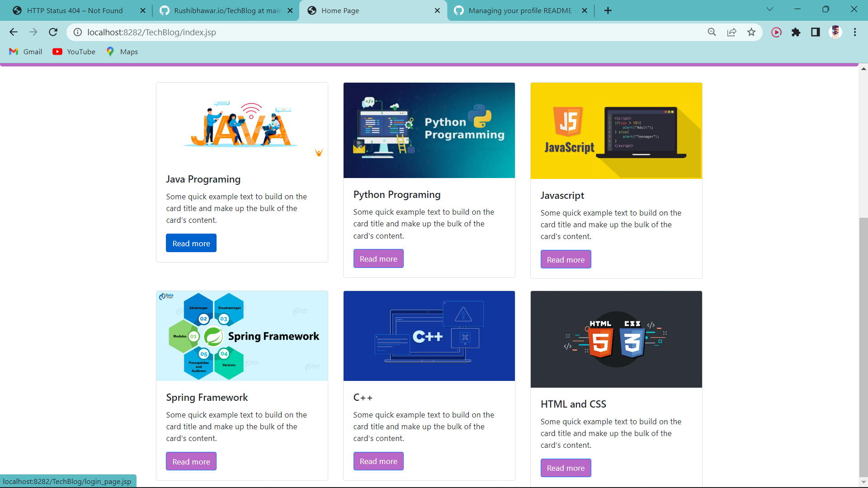
Task: Open the browser side panel icon
Action: pyautogui.click(x=816, y=32)
